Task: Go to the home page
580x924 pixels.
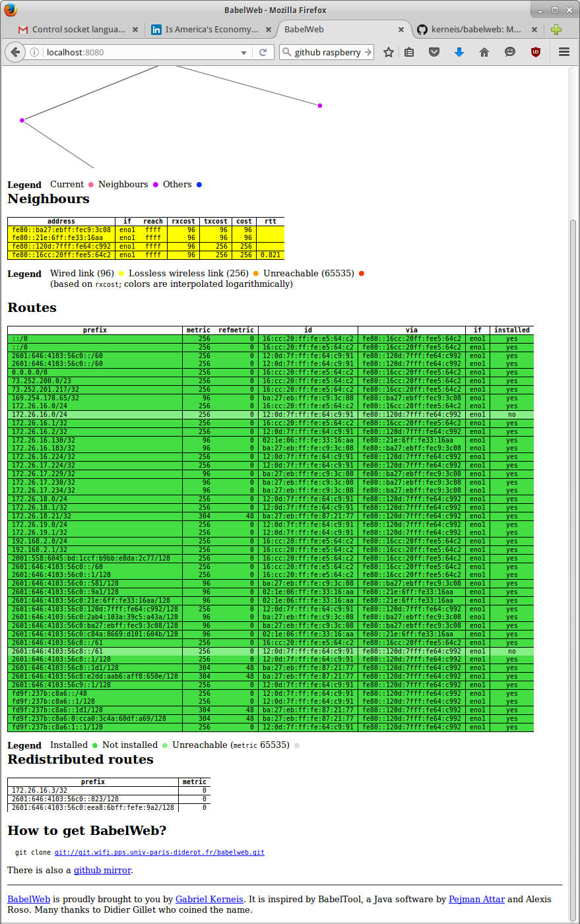Action: (484, 52)
